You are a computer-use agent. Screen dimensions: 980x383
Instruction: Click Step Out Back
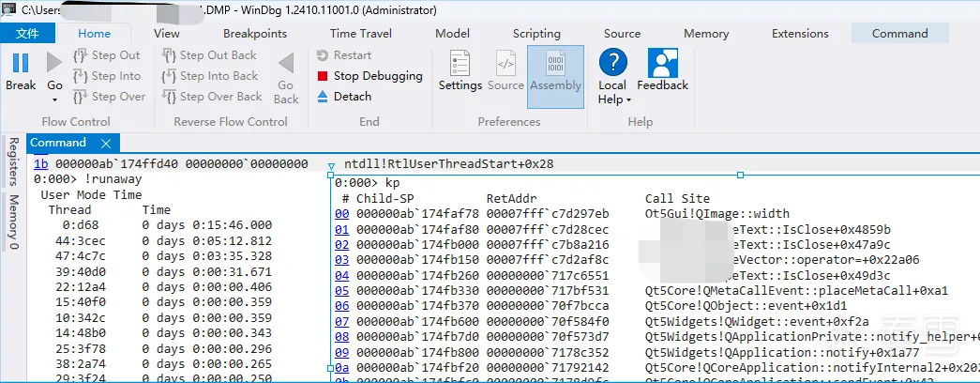[x=209, y=55]
